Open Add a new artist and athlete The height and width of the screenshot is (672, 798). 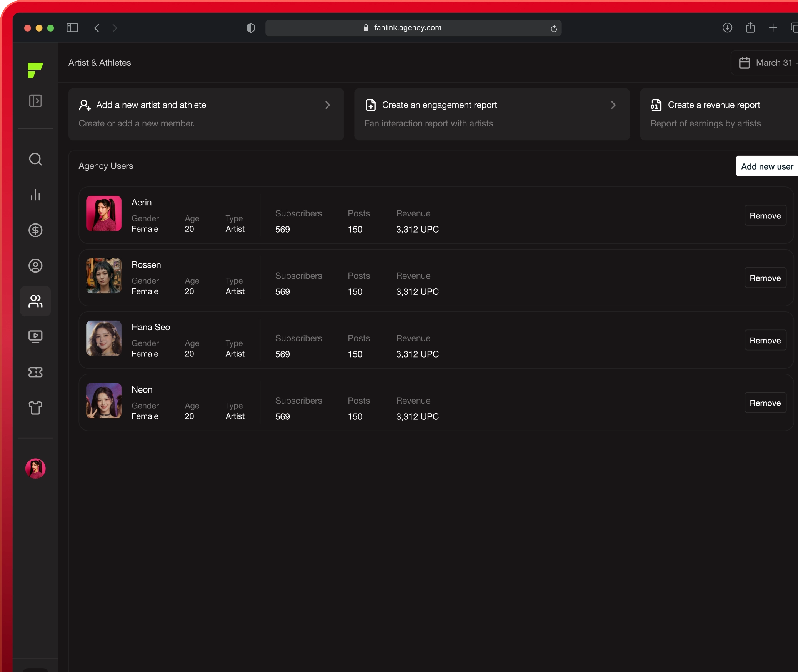coord(206,114)
